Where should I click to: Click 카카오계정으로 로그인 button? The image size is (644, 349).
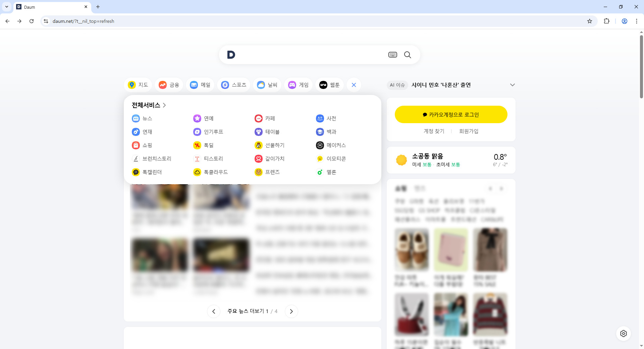[451, 114]
